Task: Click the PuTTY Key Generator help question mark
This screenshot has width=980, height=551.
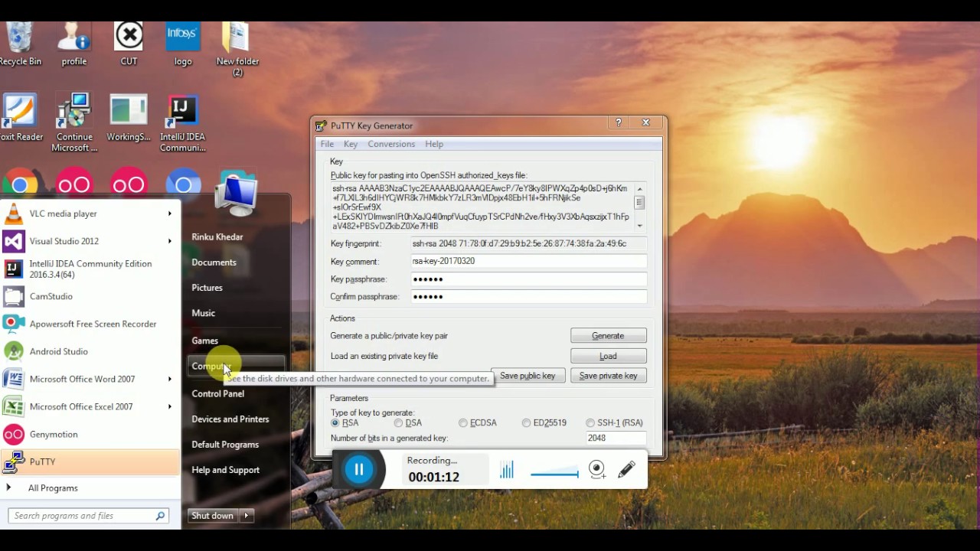Action: 619,122
